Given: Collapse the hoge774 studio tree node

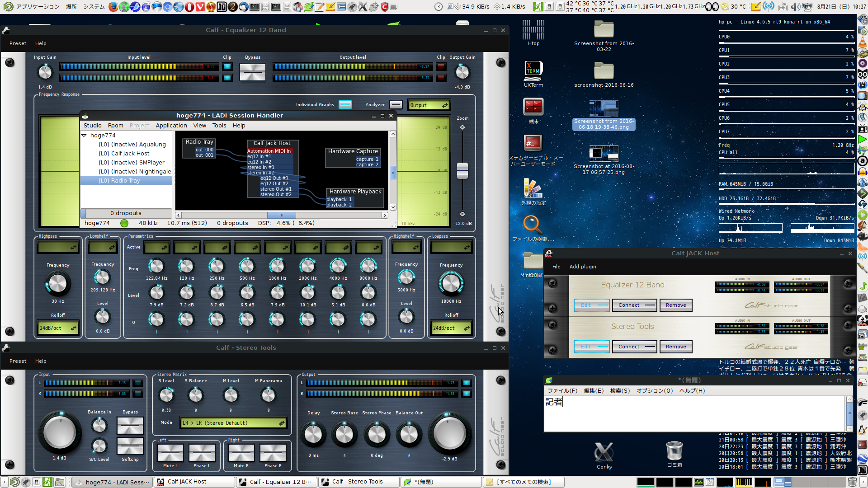Looking at the screenshot, I should point(84,136).
